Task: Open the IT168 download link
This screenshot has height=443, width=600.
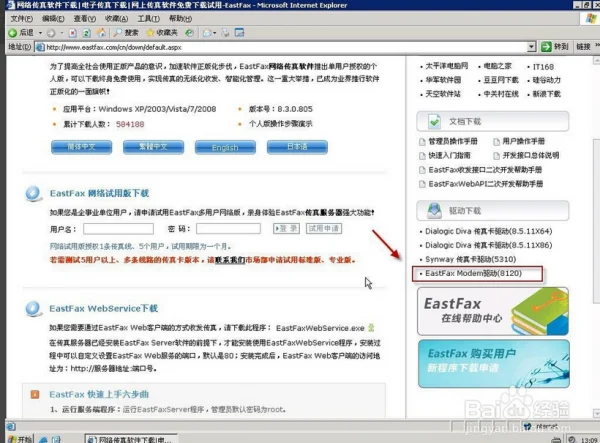Action: click(543, 67)
